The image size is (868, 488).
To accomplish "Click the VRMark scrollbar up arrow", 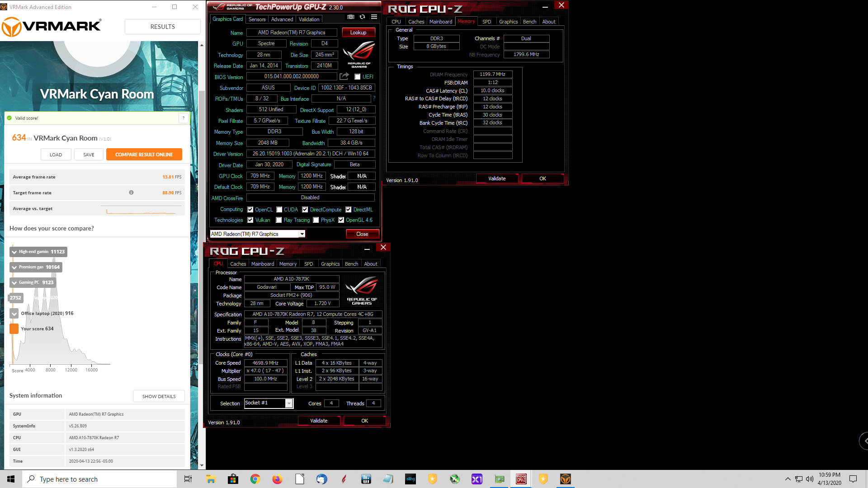I will pyautogui.click(x=202, y=45).
